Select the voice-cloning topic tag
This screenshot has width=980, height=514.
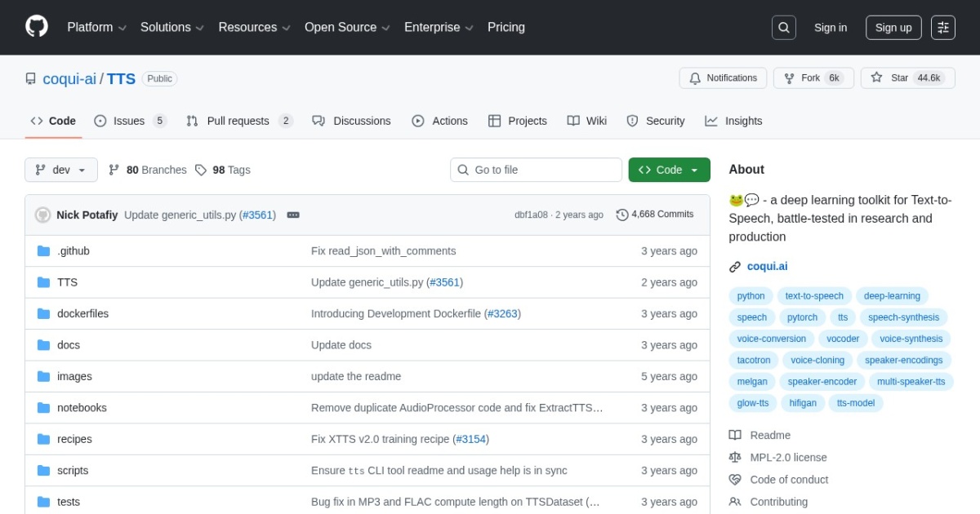coord(817,360)
